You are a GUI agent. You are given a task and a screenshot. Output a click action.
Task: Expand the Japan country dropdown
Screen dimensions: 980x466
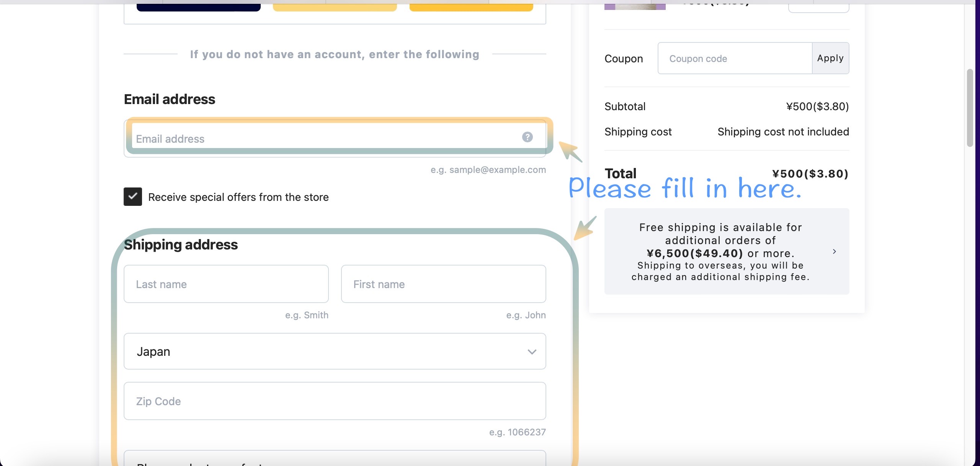pos(335,351)
